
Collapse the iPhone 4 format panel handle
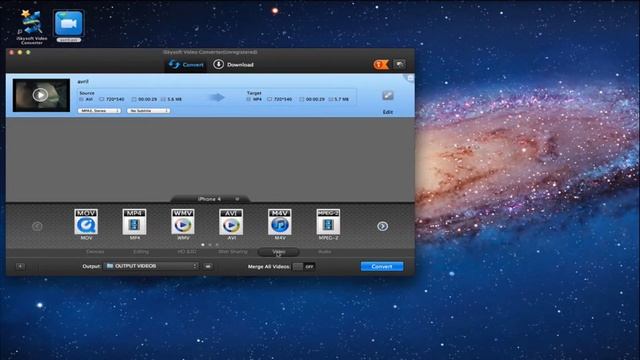click(x=210, y=199)
